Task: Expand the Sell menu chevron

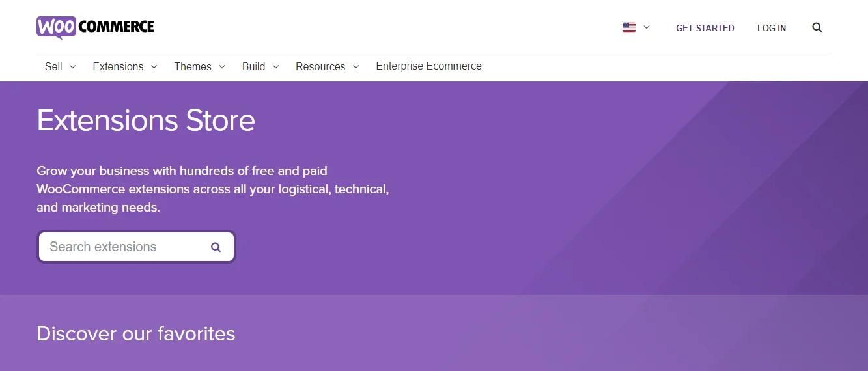Action: 72,67
